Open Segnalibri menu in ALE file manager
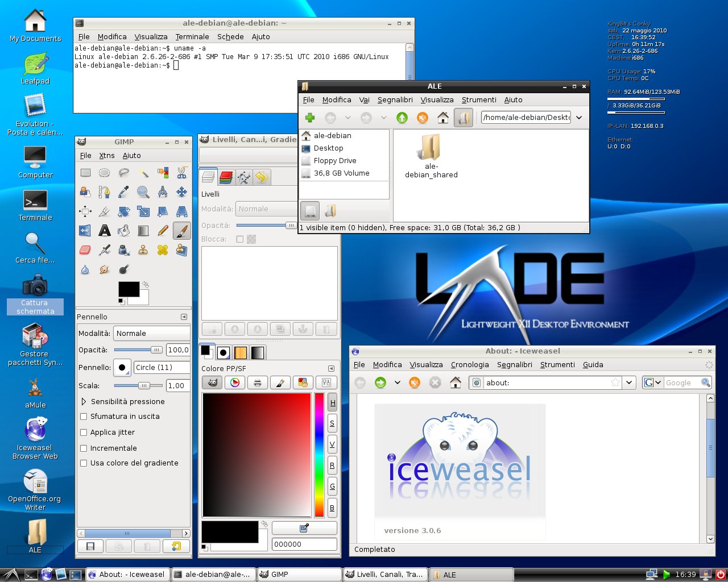728x582 pixels. click(395, 99)
